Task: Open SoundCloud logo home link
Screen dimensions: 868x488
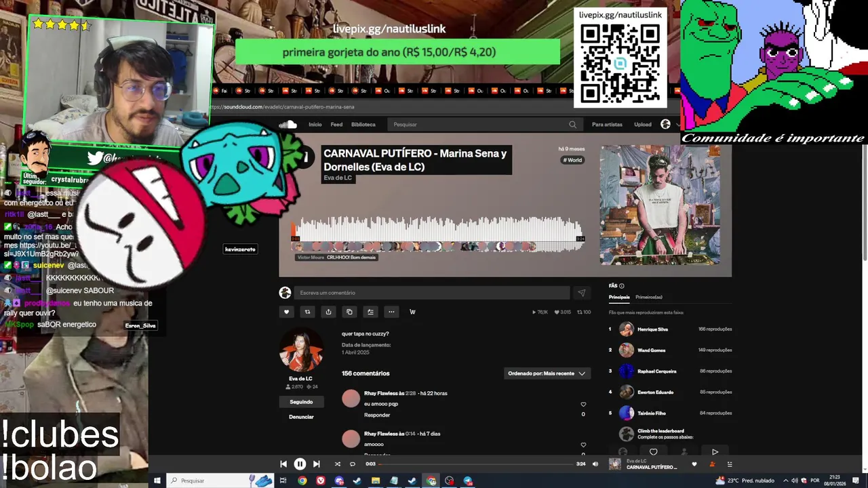Action: point(288,124)
